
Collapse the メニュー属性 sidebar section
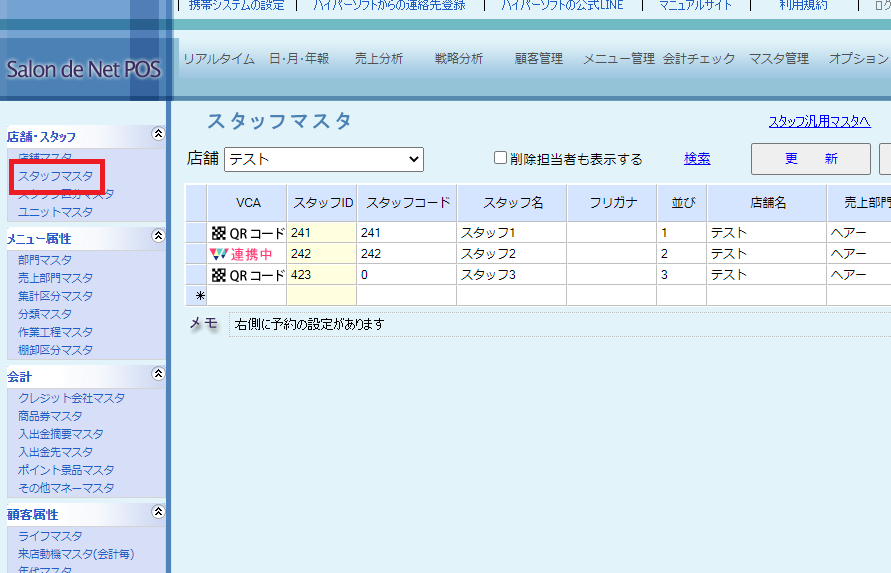tap(157, 237)
